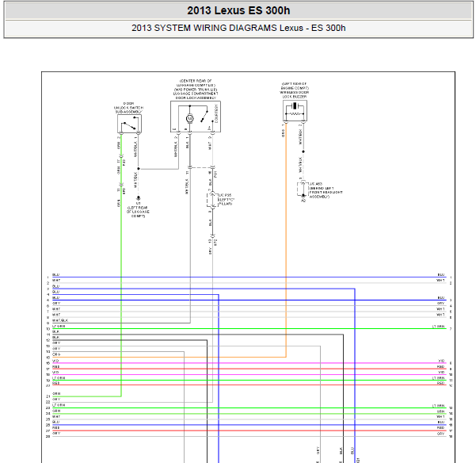Click the 'Left rear of luggage compt' label
The image size is (476, 463).
[138, 212]
